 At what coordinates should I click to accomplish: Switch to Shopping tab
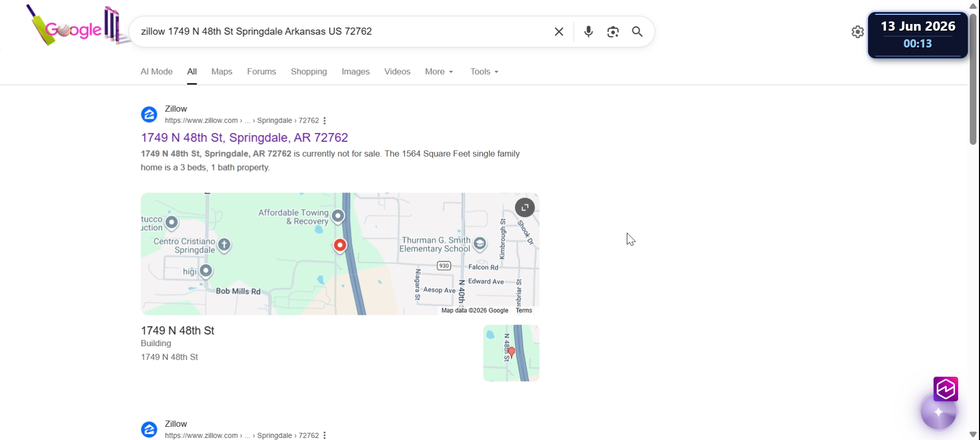click(309, 71)
